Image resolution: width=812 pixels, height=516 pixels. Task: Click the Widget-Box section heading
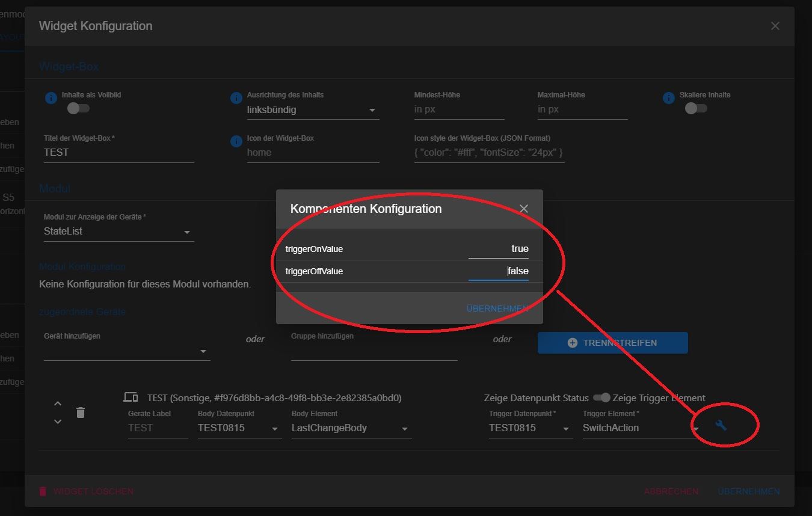click(69, 67)
